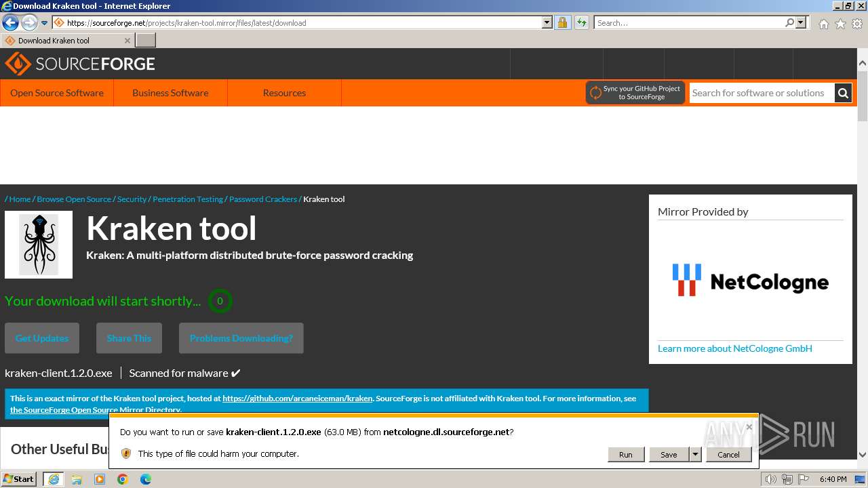The image size is (868, 488).
Task: Click the Action Center flag tray icon
Action: (x=805, y=479)
